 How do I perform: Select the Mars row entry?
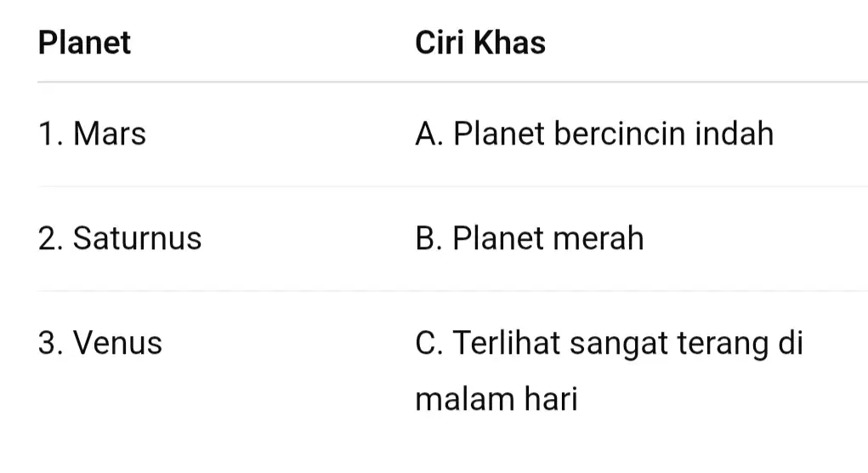[x=92, y=134]
